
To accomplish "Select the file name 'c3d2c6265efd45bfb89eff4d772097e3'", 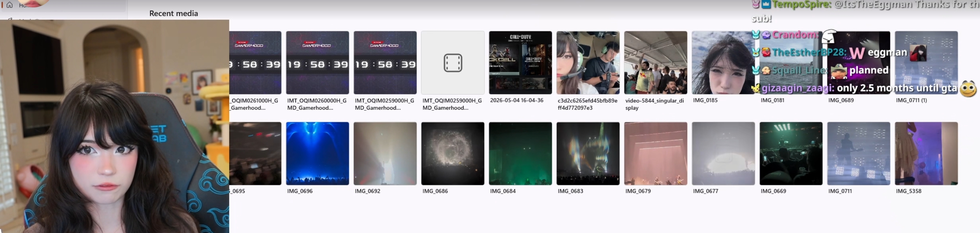I will point(587,104).
